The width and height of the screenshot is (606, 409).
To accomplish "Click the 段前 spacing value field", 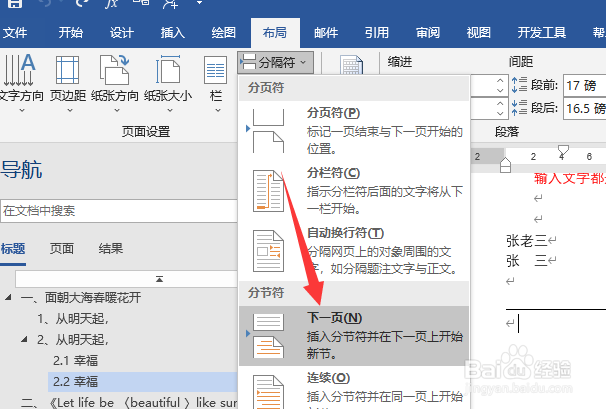I will [584, 85].
